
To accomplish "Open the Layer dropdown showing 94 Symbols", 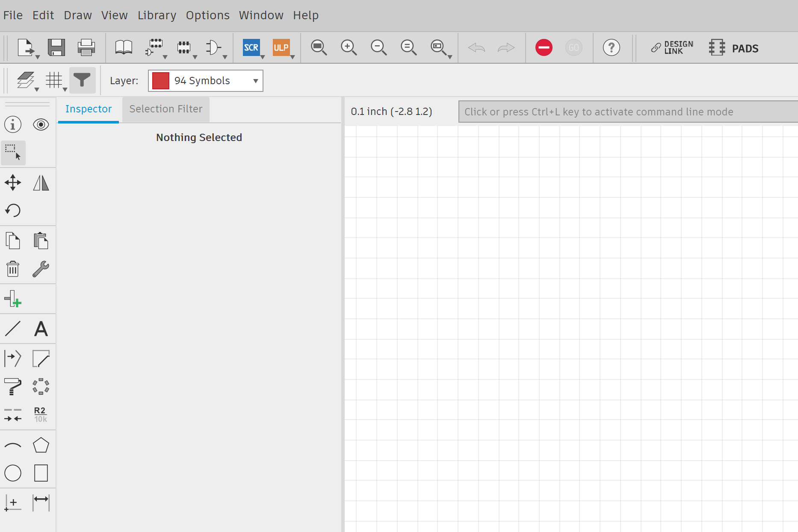I will [x=205, y=80].
